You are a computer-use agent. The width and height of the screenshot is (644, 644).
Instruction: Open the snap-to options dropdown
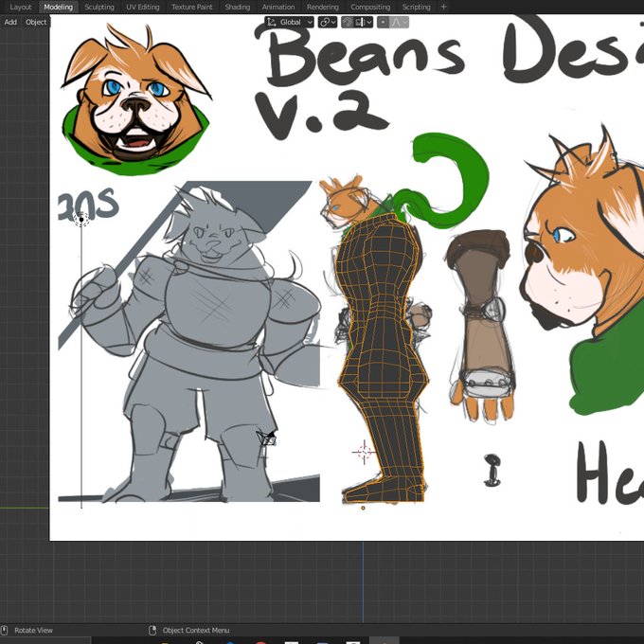click(x=364, y=22)
